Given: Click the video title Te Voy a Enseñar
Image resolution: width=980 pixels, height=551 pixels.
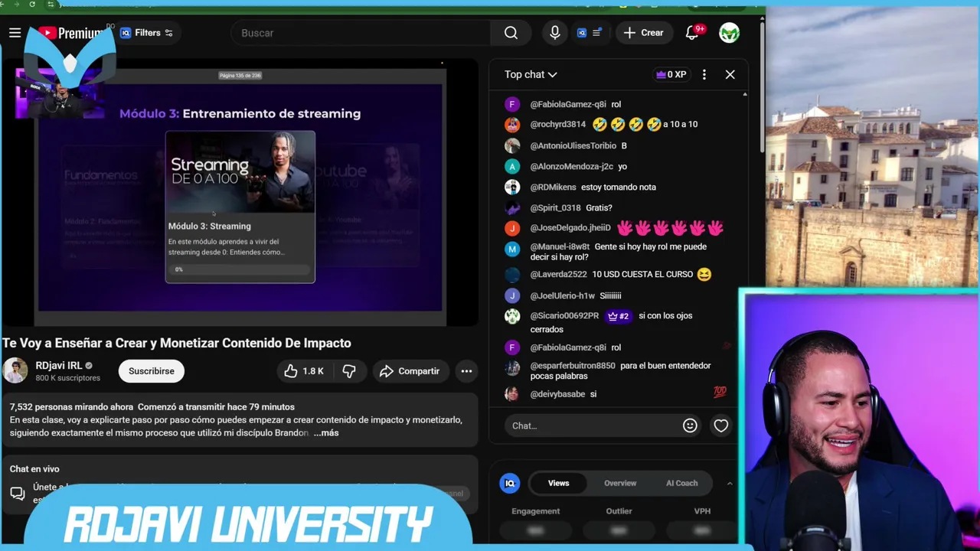Looking at the screenshot, I should 177,343.
